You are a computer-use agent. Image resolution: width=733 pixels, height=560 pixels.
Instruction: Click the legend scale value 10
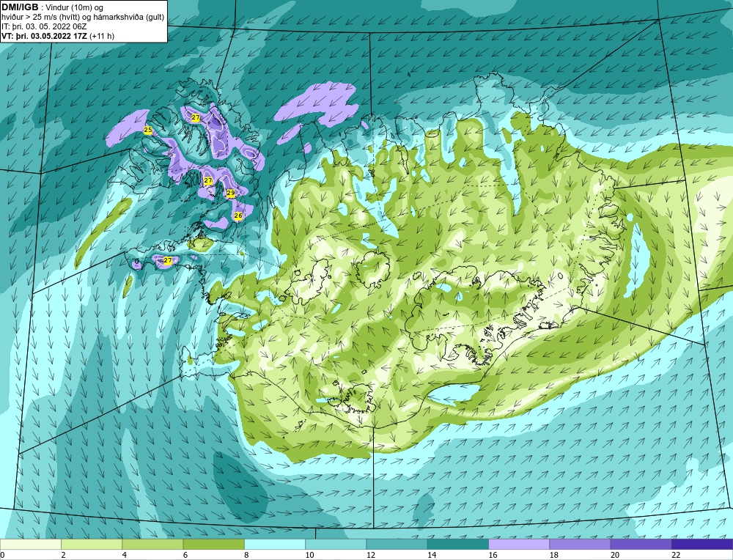point(309,555)
